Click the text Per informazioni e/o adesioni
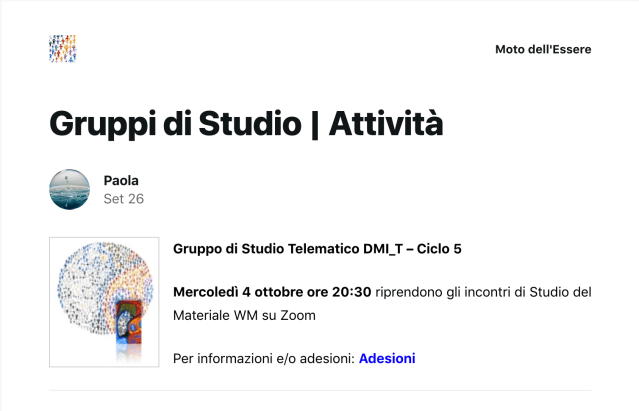Image resolution: width=639 pixels, height=411 pixels. click(x=264, y=358)
